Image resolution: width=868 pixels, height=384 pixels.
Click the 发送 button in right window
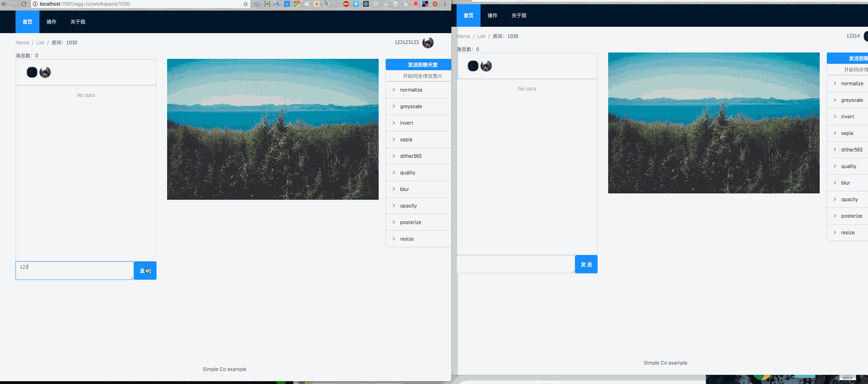pos(586,264)
